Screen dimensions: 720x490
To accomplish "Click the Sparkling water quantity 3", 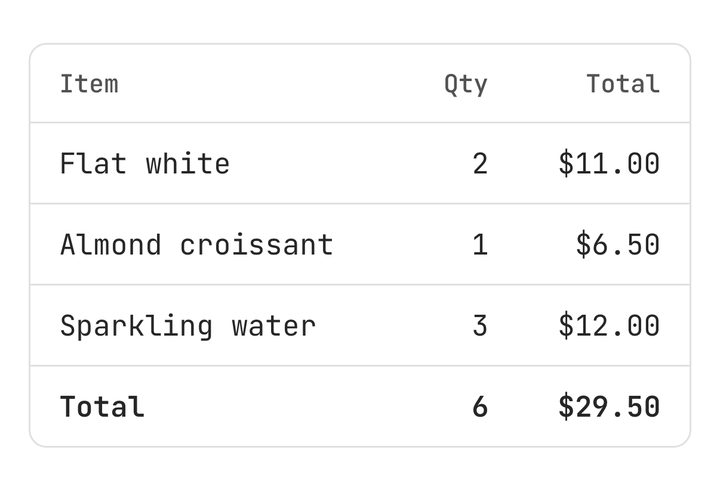I will tap(480, 326).
